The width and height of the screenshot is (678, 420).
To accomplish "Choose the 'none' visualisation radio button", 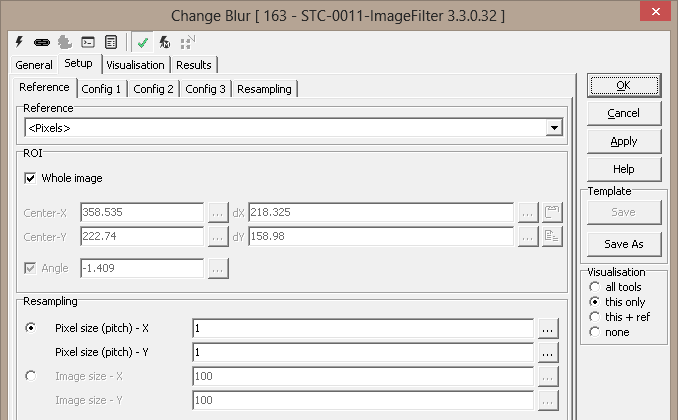I will point(595,332).
